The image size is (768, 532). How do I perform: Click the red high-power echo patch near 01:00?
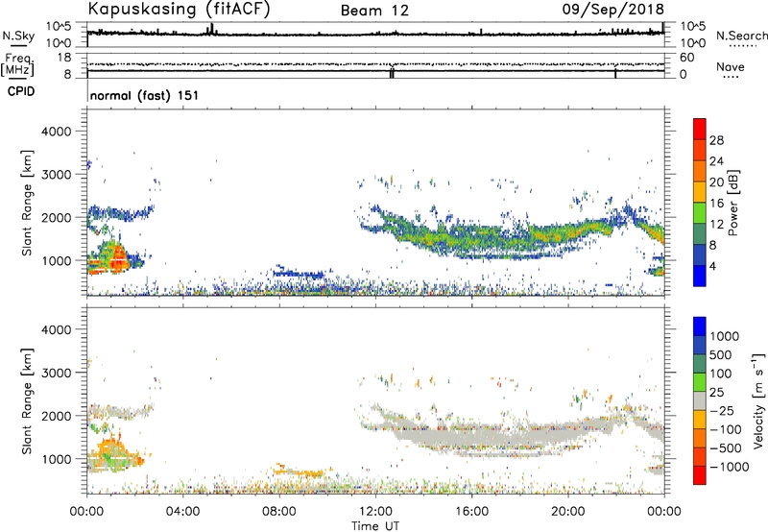(117, 258)
